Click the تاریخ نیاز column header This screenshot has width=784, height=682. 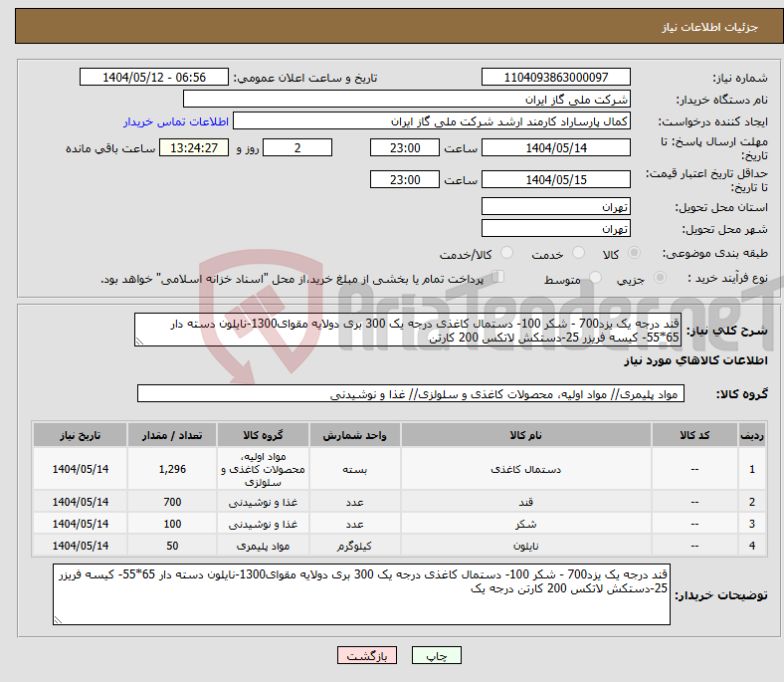pyautogui.click(x=80, y=435)
